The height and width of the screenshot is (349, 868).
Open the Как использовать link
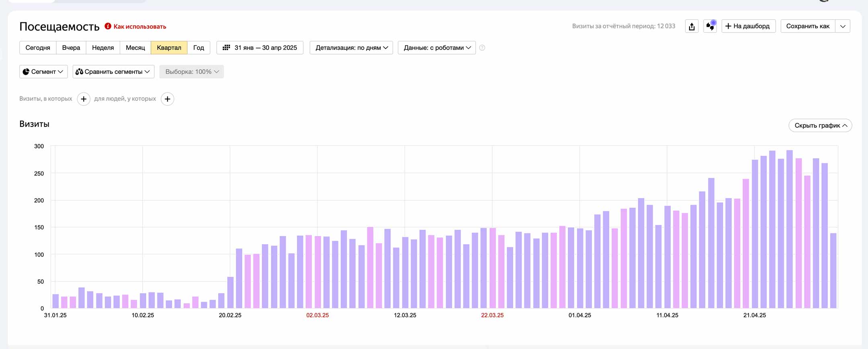140,27
